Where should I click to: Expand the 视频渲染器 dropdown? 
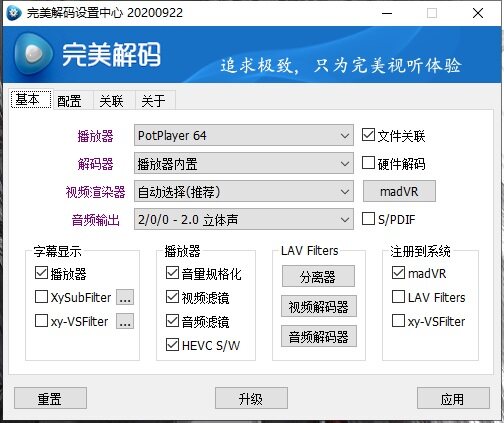tap(244, 191)
